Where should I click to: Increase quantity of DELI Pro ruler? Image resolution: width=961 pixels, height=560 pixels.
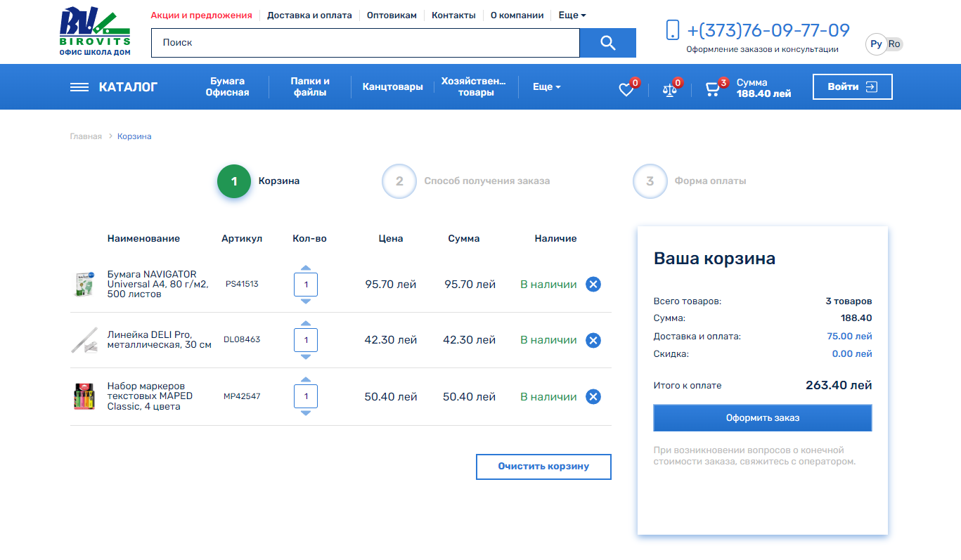coord(306,323)
